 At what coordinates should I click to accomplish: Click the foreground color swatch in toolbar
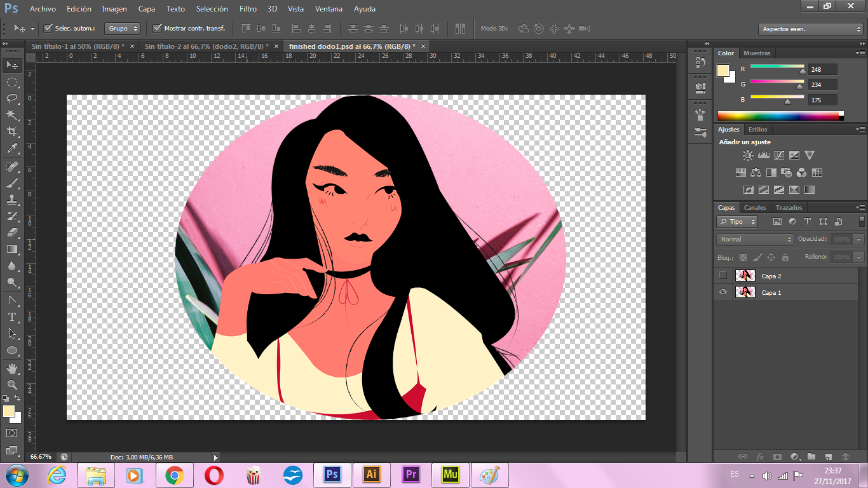(9, 412)
